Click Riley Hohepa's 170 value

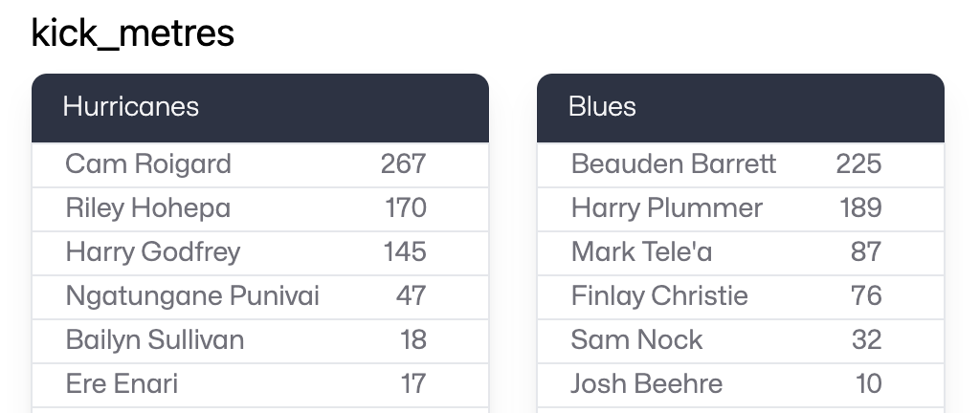tap(406, 208)
